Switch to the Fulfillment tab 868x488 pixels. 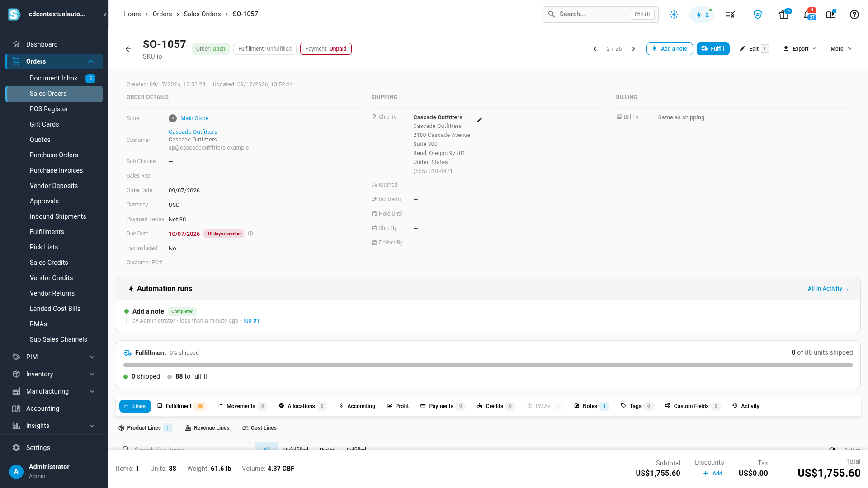pyautogui.click(x=181, y=406)
